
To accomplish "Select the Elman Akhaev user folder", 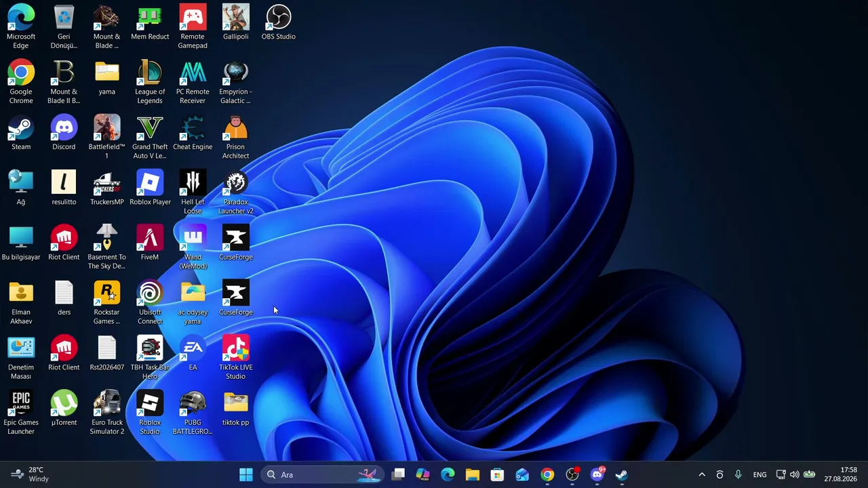I will click(21, 302).
